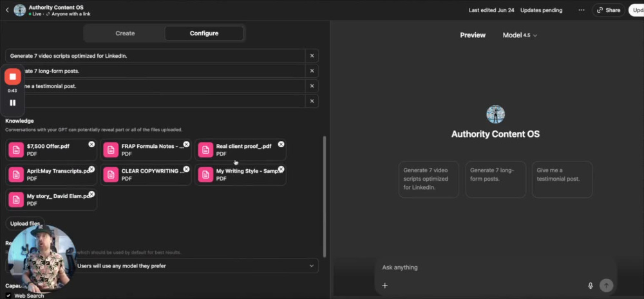644x299 pixels.
Task: Click 'Anyone with a link' sharing status
Action: (x=71, y=14)
